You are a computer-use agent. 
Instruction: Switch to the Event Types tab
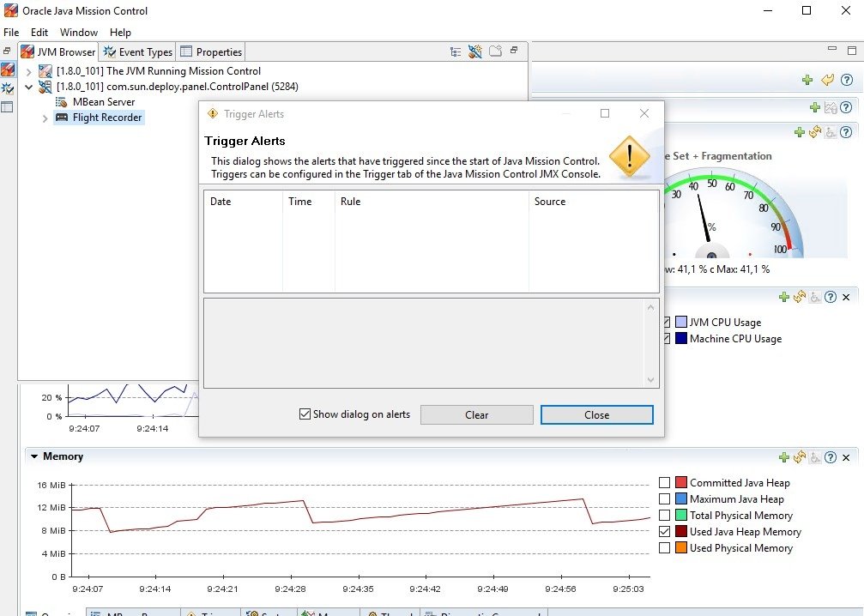click(138, 51)
